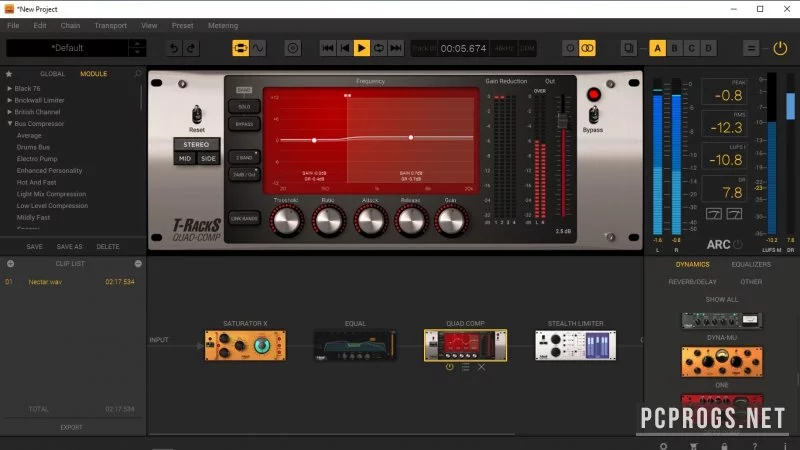This screenshot has height=450, width=800.
Task: Select STEREO processing mode
Action: [x=196, y=145]
